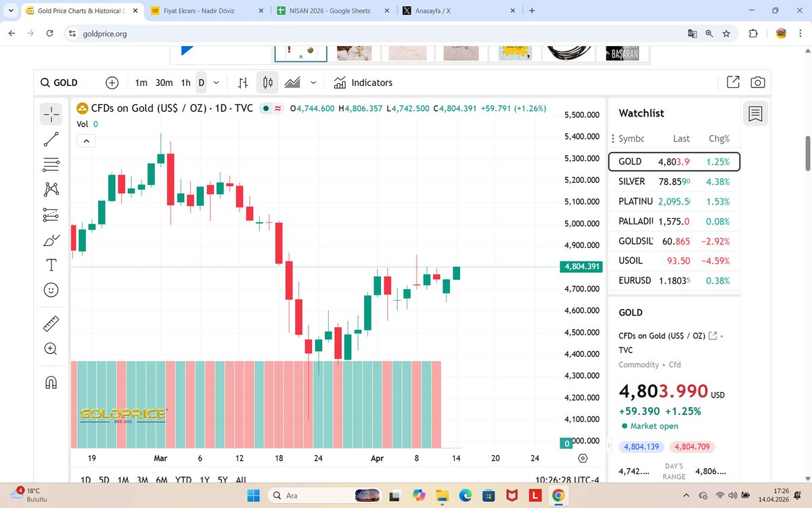This screenshot has width=812, height=508.
Task: Click the Google Translate icon in address bar
Action: 692,33
